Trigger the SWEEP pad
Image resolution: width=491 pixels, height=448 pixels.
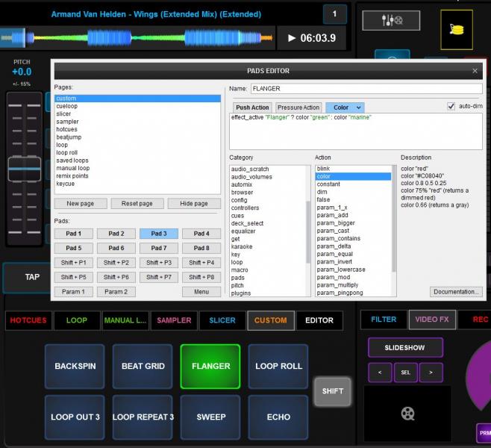pyautogui.click(x=210, y=417)
